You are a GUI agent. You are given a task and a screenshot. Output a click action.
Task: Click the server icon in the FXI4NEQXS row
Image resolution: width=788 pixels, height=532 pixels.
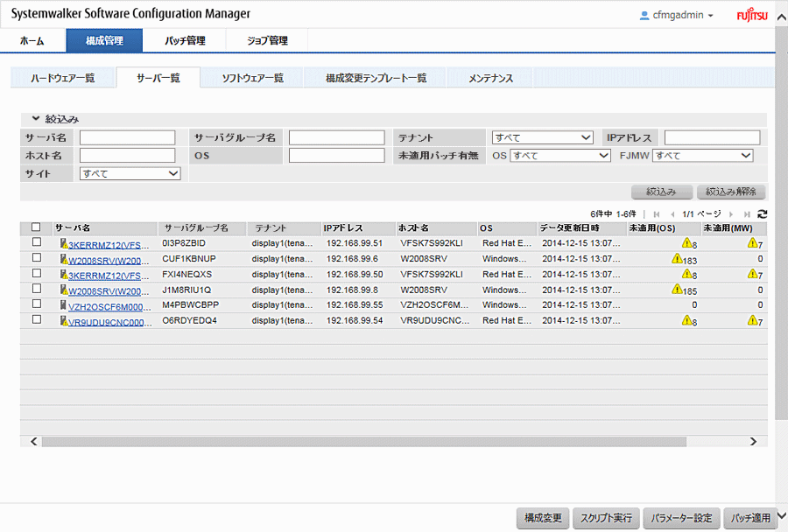pos(64,275)
